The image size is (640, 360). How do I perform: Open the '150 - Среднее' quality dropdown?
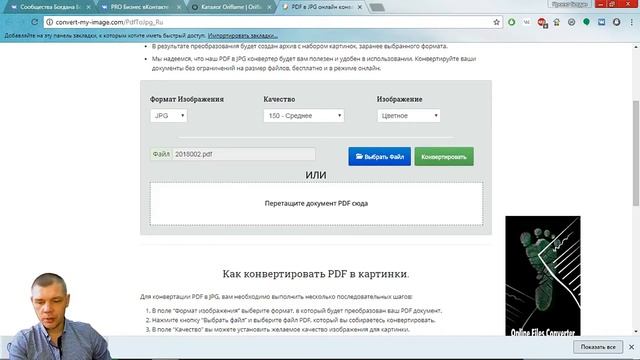(x=304, y=116)
